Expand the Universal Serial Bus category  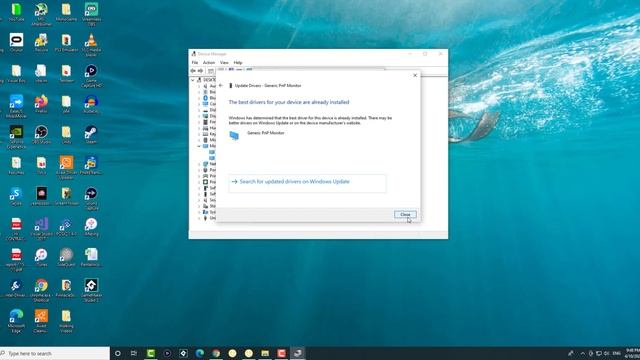199,218
